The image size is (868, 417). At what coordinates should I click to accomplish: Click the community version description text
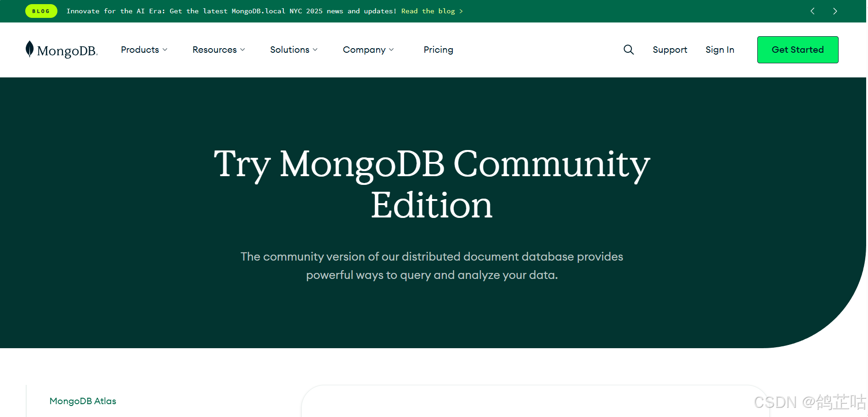click(x=432, y=266)
